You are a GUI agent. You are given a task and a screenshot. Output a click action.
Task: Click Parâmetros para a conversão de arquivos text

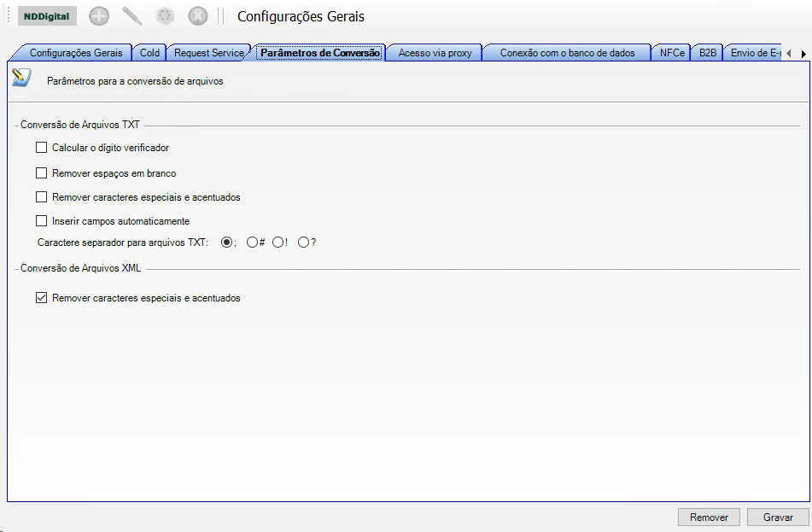(135, 81)
